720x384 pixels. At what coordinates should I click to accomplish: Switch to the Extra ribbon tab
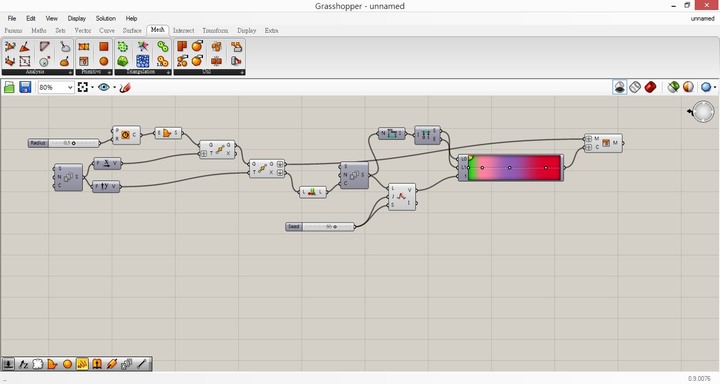point(271,30)
